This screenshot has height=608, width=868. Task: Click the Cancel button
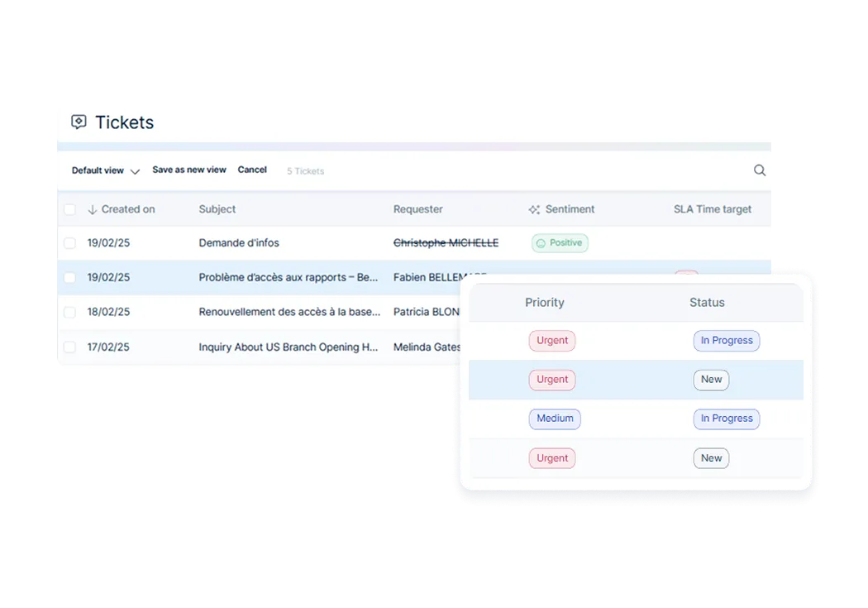pos(252,170)
